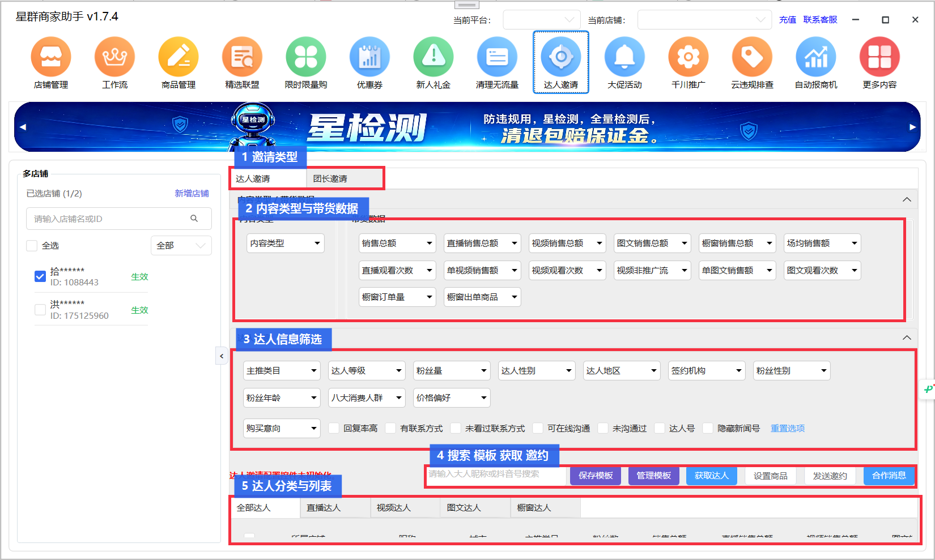The width and height of the screenshot is (935, 560).
Task: Click the 保存模板 button
Action: tap(596, 476)
